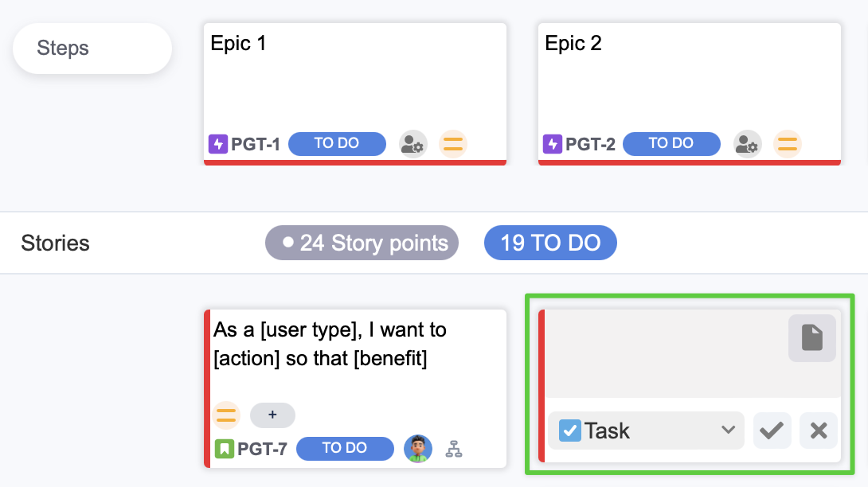Change PGT-1 TO DO status
This screenshot has width=868, height=487.
pos(337,144)
